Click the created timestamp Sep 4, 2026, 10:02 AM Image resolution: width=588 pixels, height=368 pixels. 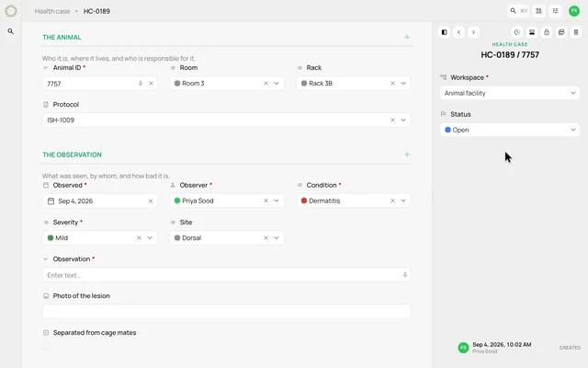tap(502, 344)
